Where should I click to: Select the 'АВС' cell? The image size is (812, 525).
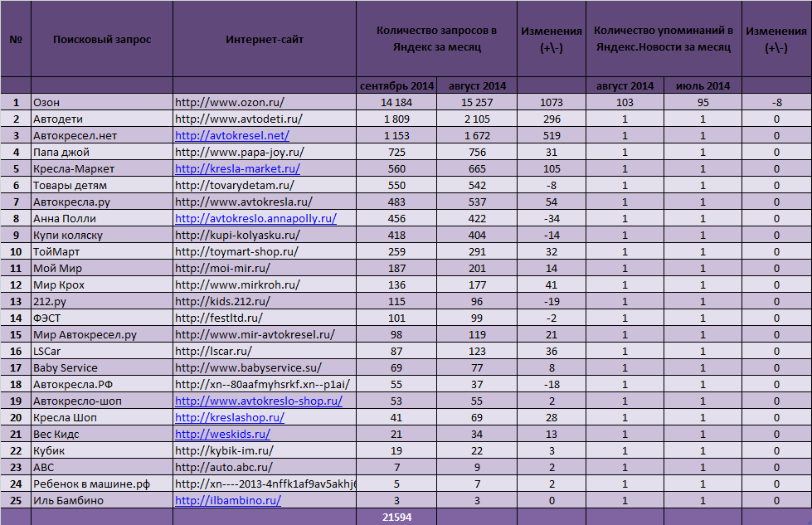[x=102, y=467]
